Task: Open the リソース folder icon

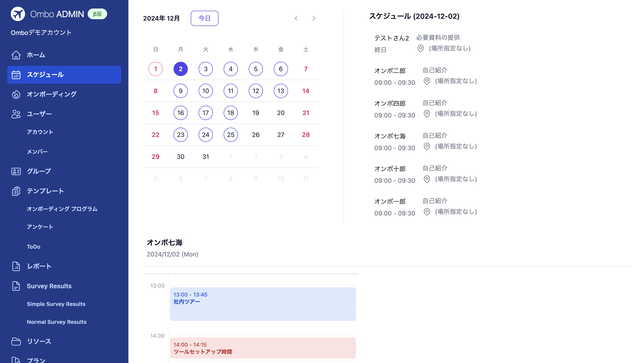Action: tap(16, 342)
